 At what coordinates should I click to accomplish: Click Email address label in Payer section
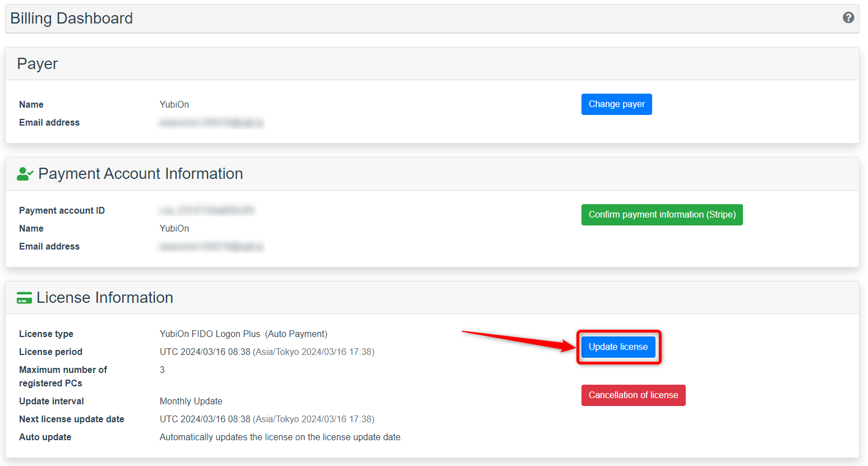[x=49, y=123]
